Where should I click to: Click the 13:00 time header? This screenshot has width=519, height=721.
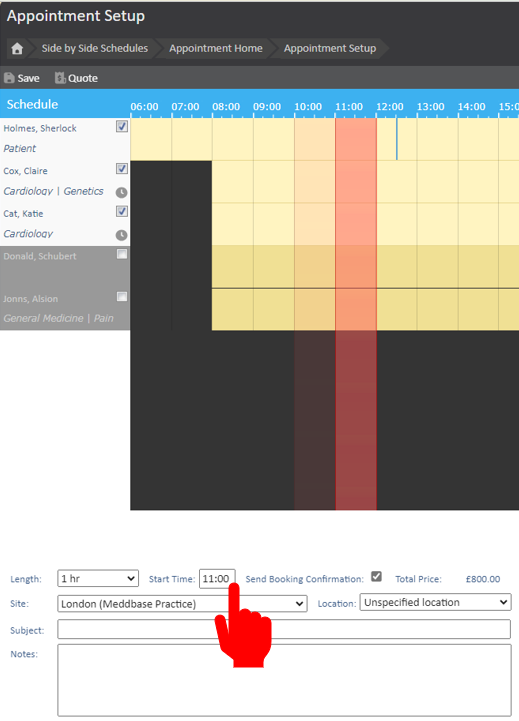(431, 107)
